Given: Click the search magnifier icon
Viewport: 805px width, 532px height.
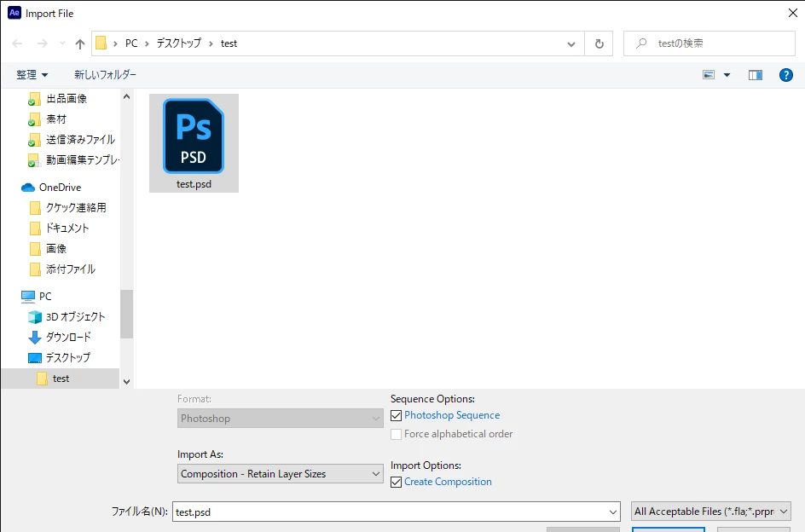Looking at the screenshot, I should 641,43.
